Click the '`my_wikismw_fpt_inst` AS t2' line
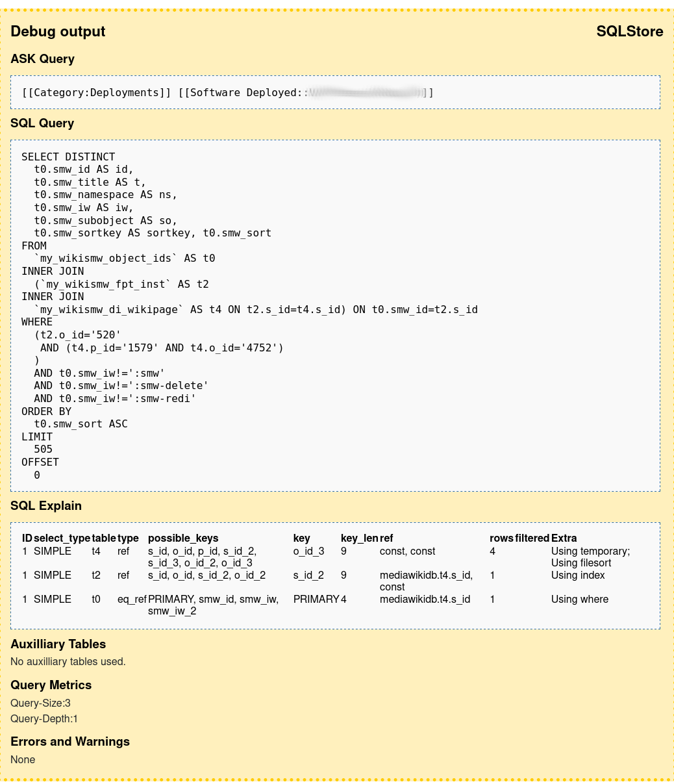This screenshot has height=784, width=674. tap(121, 284)
